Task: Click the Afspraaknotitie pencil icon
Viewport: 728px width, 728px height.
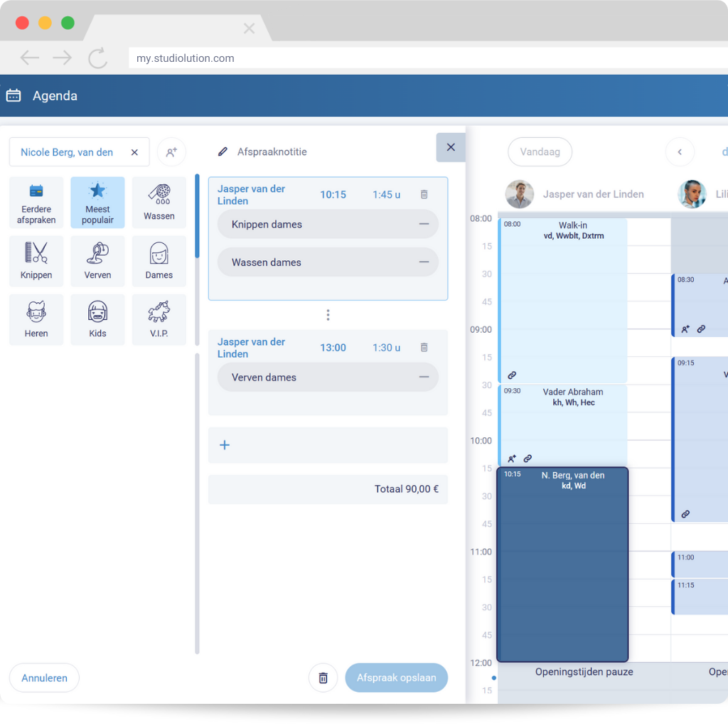Action: click(x=223, y=152)
